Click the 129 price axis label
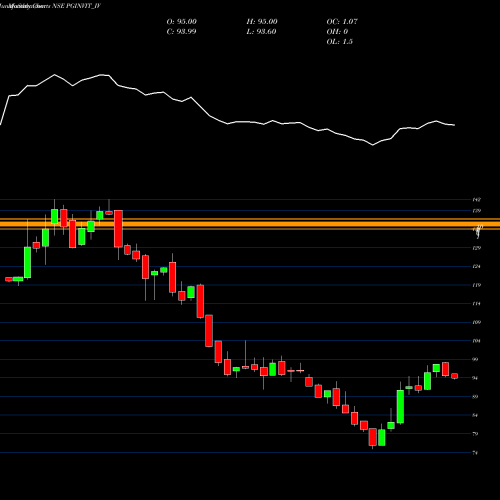 tap(476, 248)
